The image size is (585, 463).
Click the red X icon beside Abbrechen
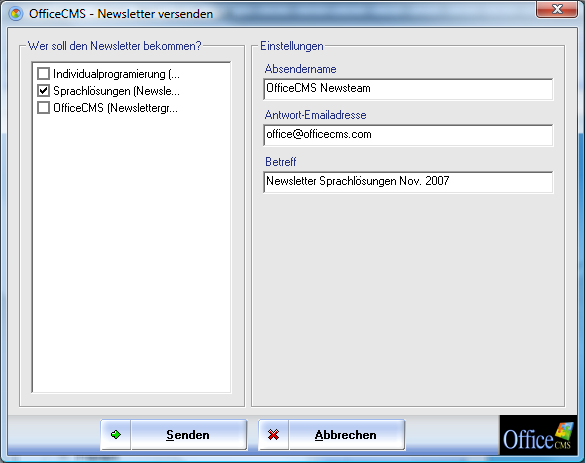(x=273, y=435)
